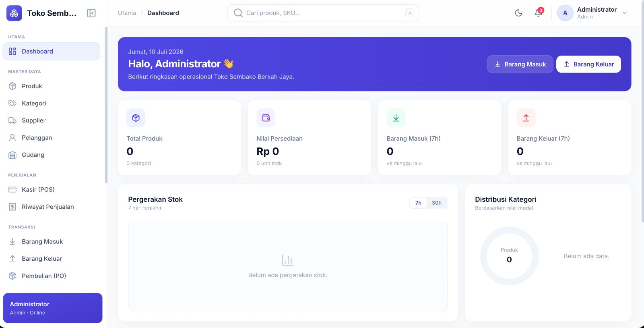This screenshot has height=328, width=644.
Task: Click the Gudang warehouse icon in sidebar
Action: point(12,155)
